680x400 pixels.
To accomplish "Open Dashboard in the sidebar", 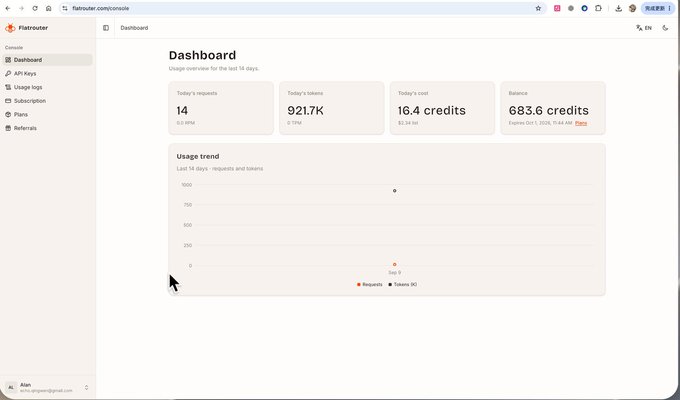I will pos(47,60).
